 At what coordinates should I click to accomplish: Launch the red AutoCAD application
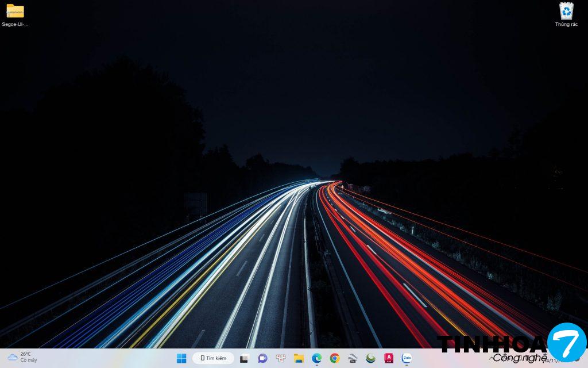tap(389, 358)
